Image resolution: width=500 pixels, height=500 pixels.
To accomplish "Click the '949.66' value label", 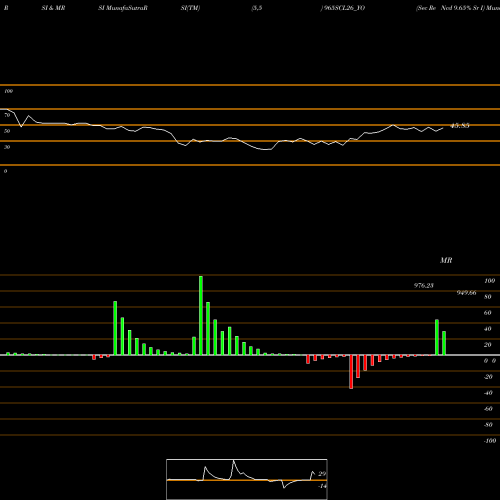I will pos(466,293).
